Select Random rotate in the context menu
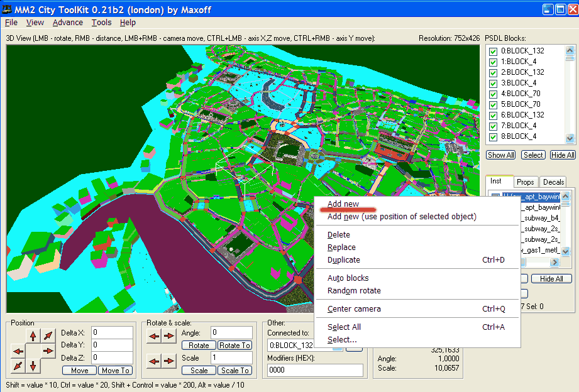 [x=354, y=290]
